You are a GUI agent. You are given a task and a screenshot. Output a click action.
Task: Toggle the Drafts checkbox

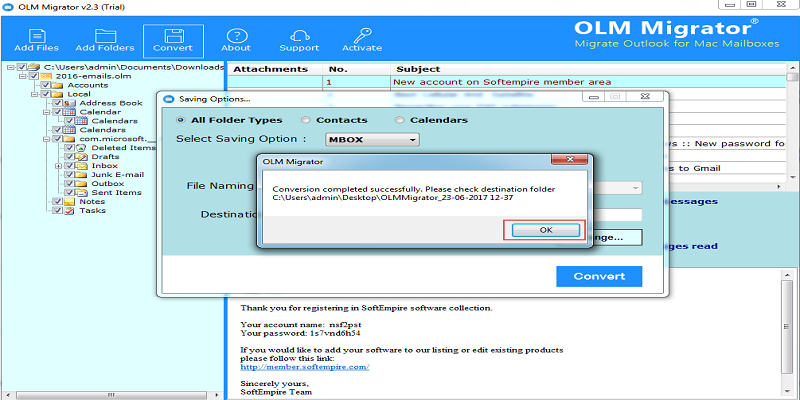point(69,157)
